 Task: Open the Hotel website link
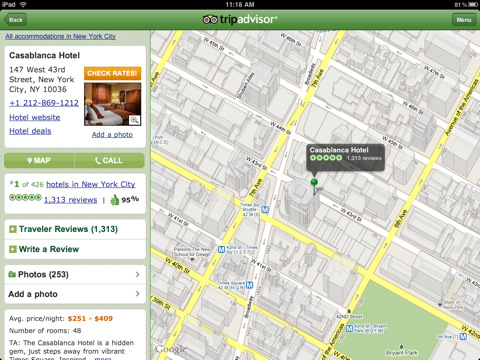point(35,117)
